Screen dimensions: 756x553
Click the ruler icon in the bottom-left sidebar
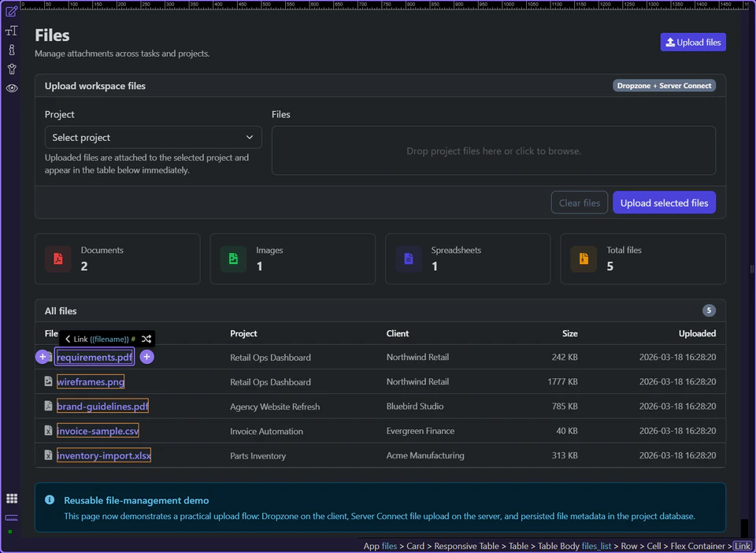pyautogui.click(x=11, y=518)
